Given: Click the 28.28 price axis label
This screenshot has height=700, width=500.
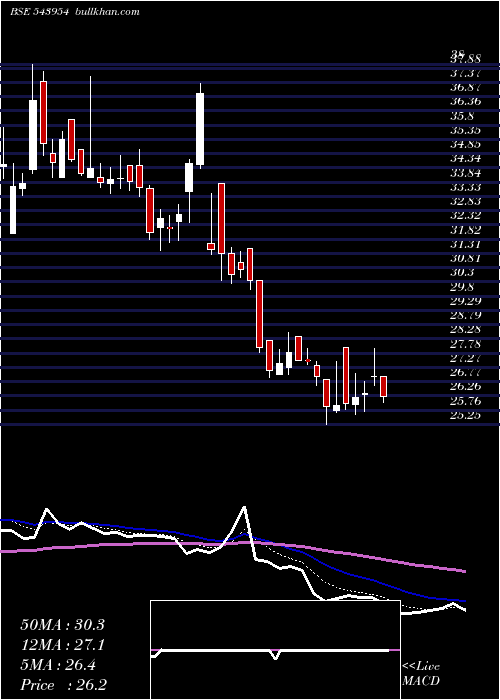Looking at the screenshot, I should click(x=465, y=329).
